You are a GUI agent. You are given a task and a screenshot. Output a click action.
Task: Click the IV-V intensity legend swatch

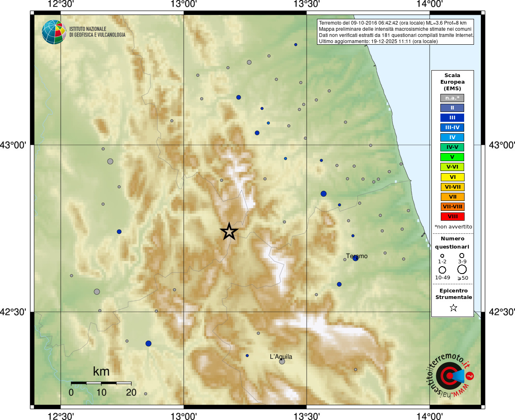pyautogui.click(x=452, y=147)
